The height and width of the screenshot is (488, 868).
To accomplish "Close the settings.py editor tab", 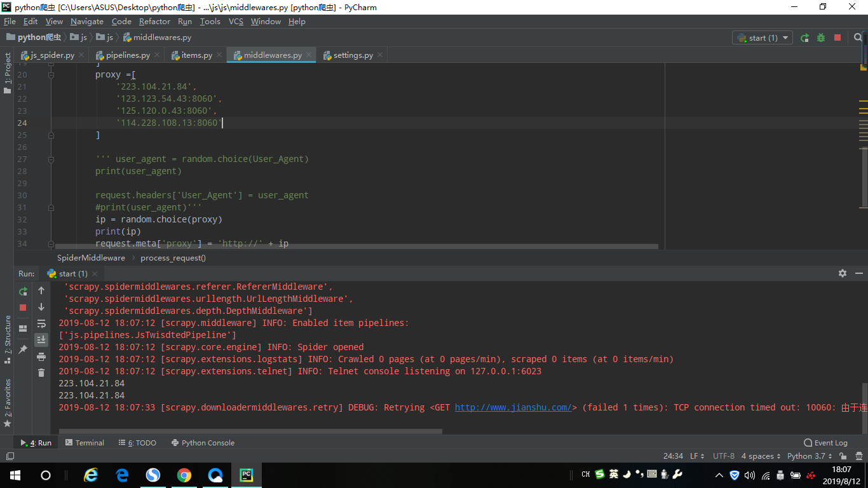I will (x=379, y=55).
